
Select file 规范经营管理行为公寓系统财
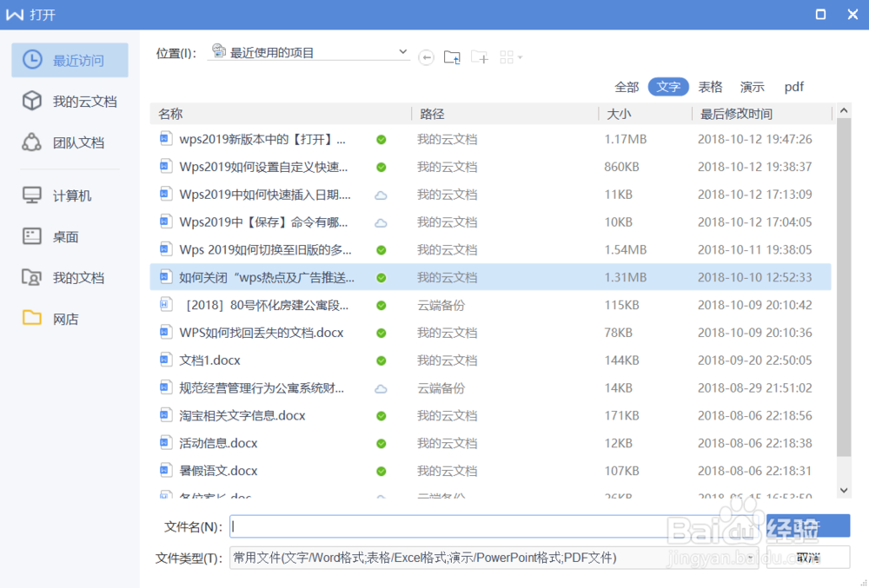click(x=490, y=388)
